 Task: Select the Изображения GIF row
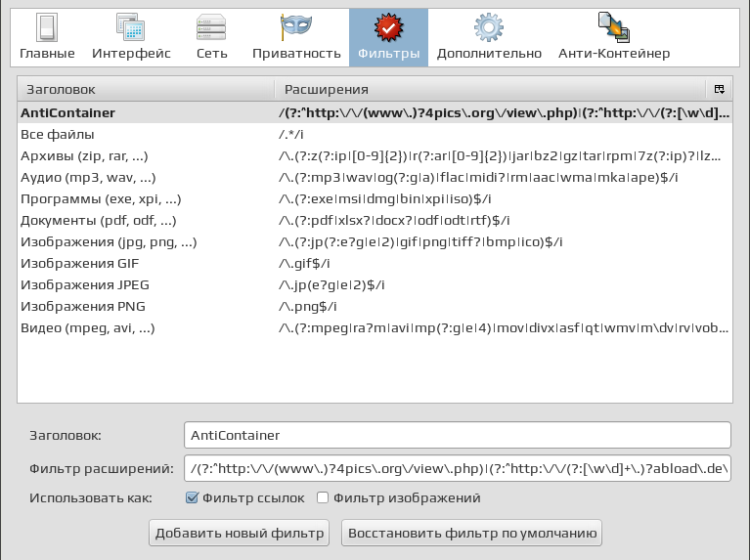click(x=375, y=264)
